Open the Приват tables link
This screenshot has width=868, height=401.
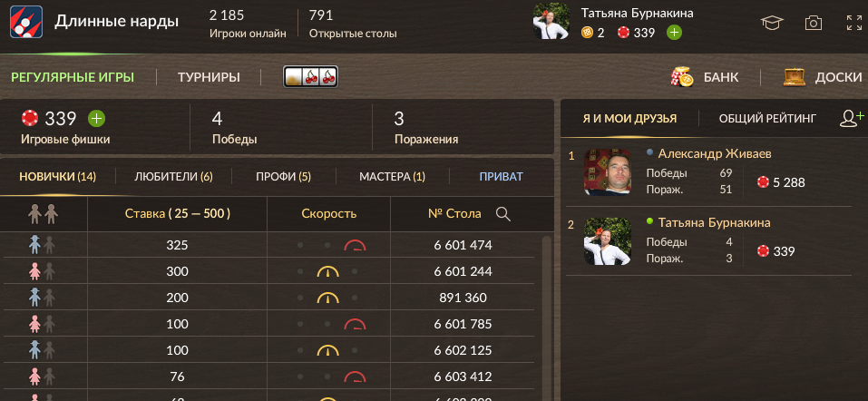501,177
